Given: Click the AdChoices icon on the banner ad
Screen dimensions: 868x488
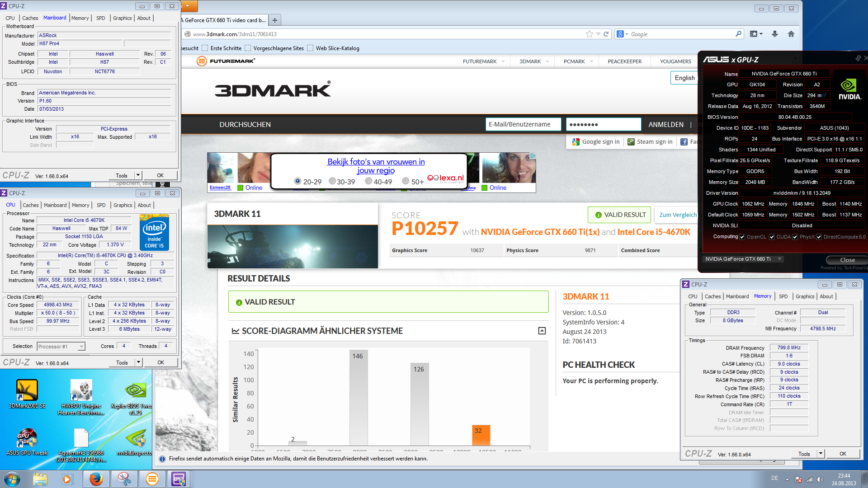Looking at the screenshot, I should click(533, 156).
